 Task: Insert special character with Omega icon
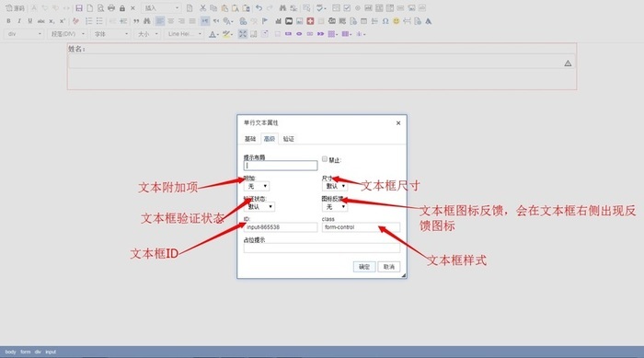point(385,21)
